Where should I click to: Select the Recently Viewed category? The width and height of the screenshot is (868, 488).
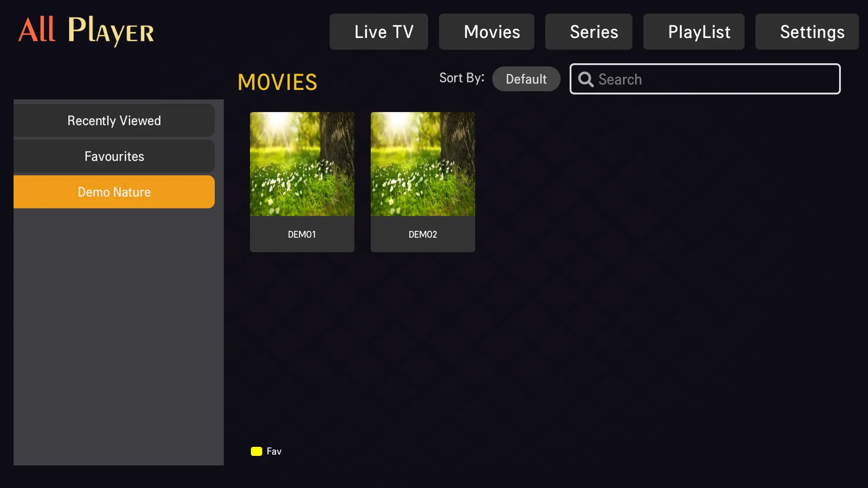[114, 121]
